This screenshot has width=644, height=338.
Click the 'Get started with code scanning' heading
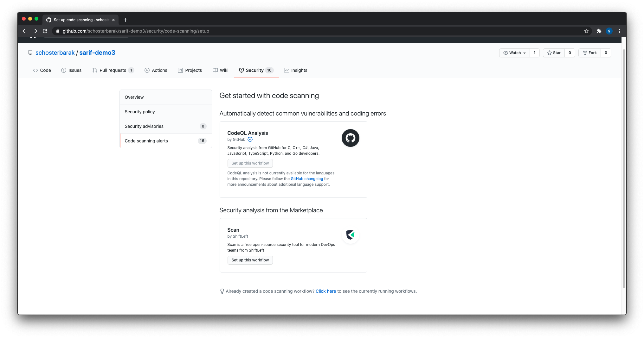[x=269, y=96]
